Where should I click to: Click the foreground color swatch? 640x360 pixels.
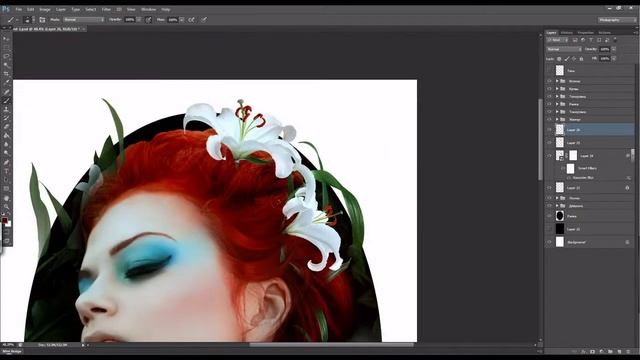[x=4, y=220]
